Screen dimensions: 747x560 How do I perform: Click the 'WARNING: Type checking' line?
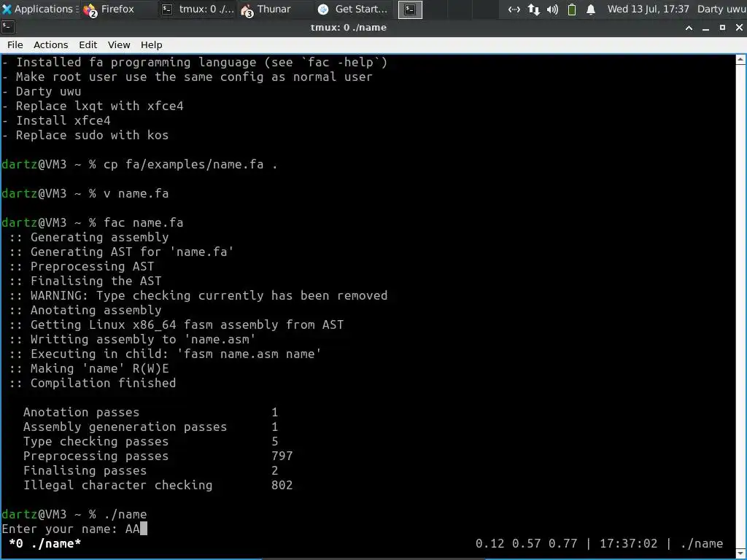coord(198,296)
